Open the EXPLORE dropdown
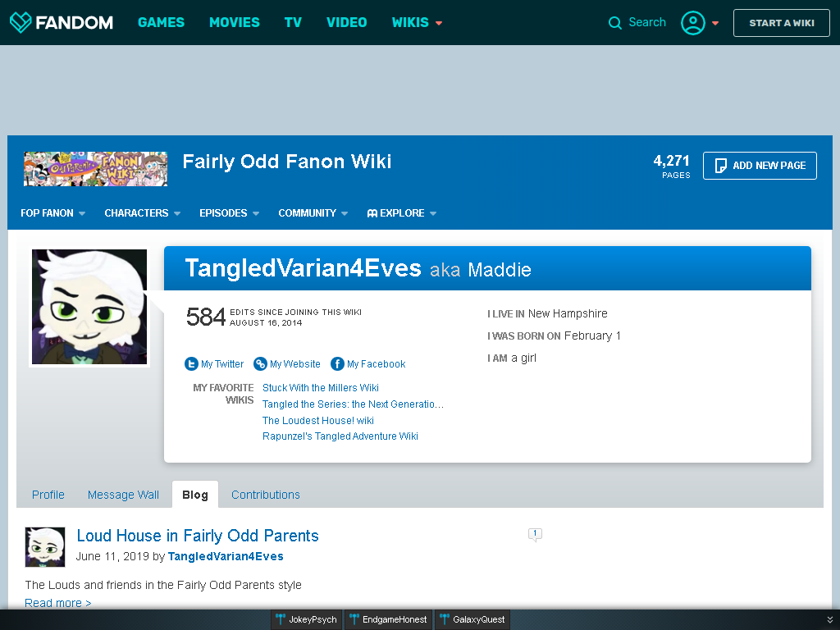Viewport: 840px width, 630px height. coord(402,213)
